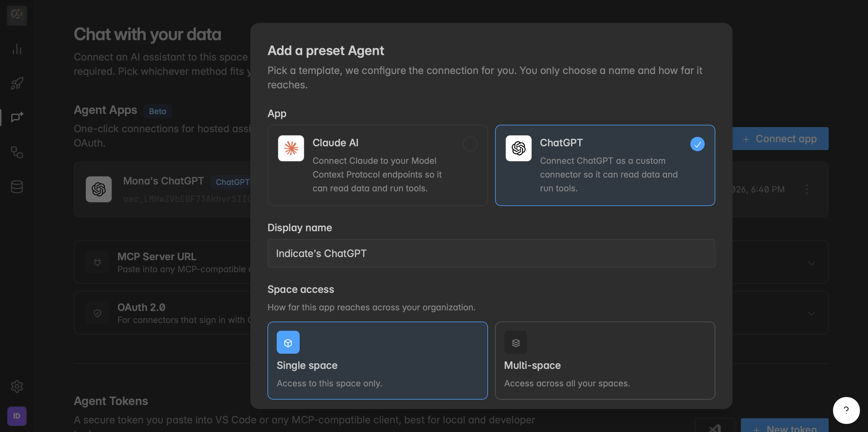The height and width of the screenshot is (432, 868).
Task: Open the three-dot menu for Mona's ChatGPT
Action: pyautogui.click(x=806, y=189)
